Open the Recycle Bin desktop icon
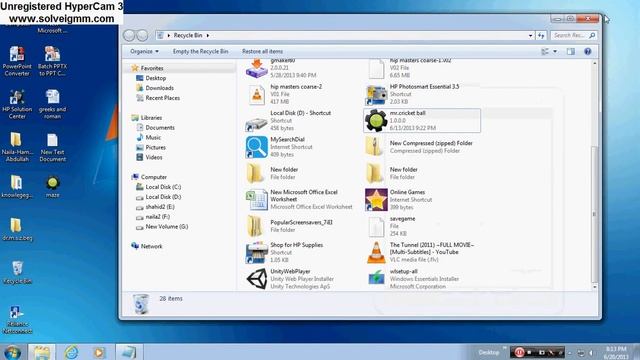The height and width of the screenshot is (360, 640). (x=17, y=272)
